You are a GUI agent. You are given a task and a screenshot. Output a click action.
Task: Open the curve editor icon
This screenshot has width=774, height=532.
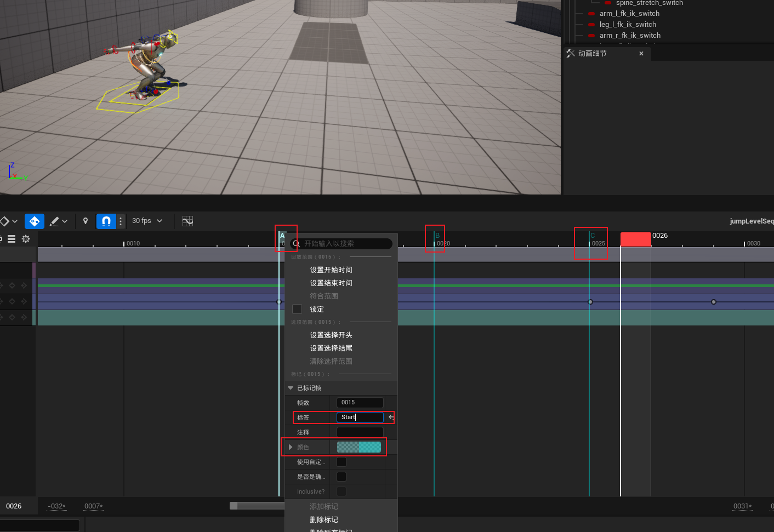coord(187,221)
